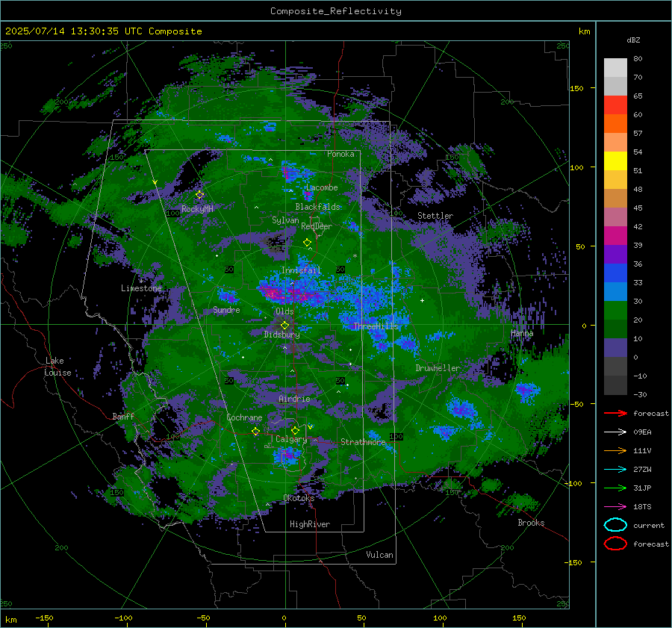This screenshot has width=672, height=628.
Task: Click the yellow diamond marker below Cochrane
Action: [255, 432]
